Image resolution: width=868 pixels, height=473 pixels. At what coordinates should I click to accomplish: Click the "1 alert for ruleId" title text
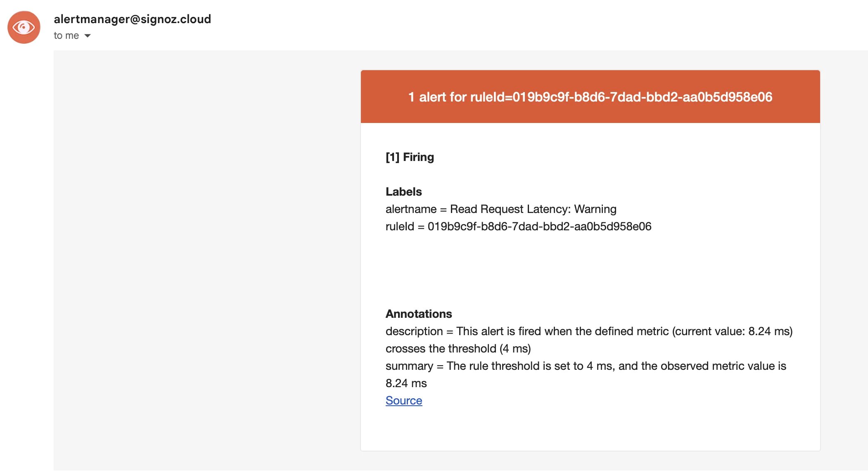tap(590, 97)
